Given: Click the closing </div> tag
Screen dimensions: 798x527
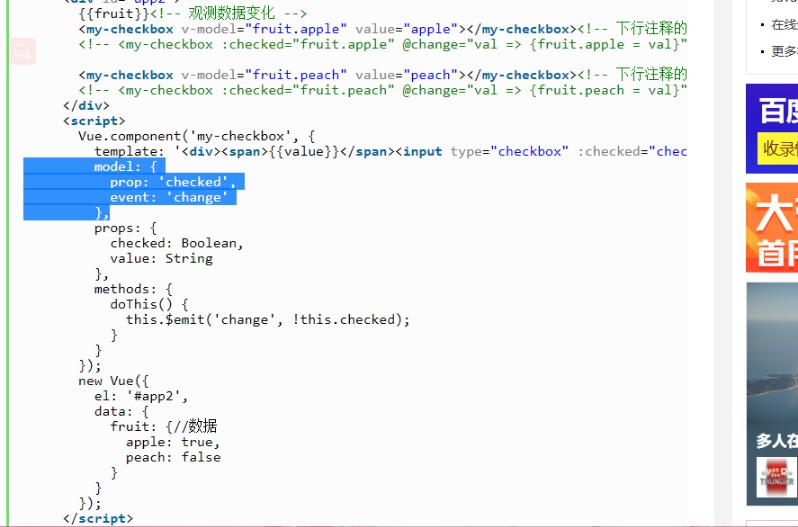Looking at the screenshot, I should click(86, 105).
